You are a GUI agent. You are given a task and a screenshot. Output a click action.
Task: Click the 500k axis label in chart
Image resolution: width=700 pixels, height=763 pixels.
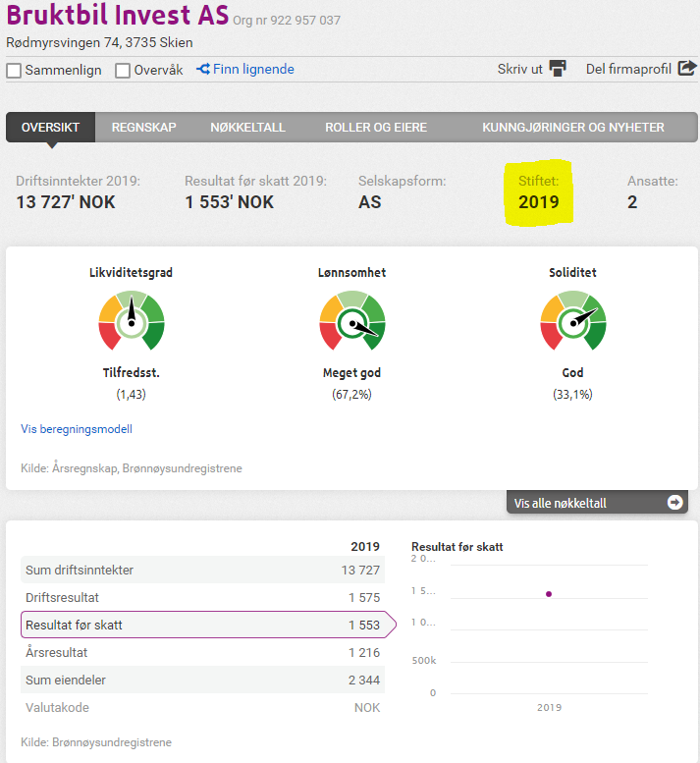424,661
